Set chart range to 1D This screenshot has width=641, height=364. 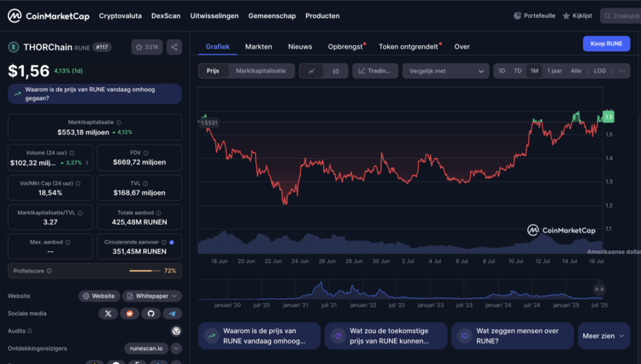[502, 71]
